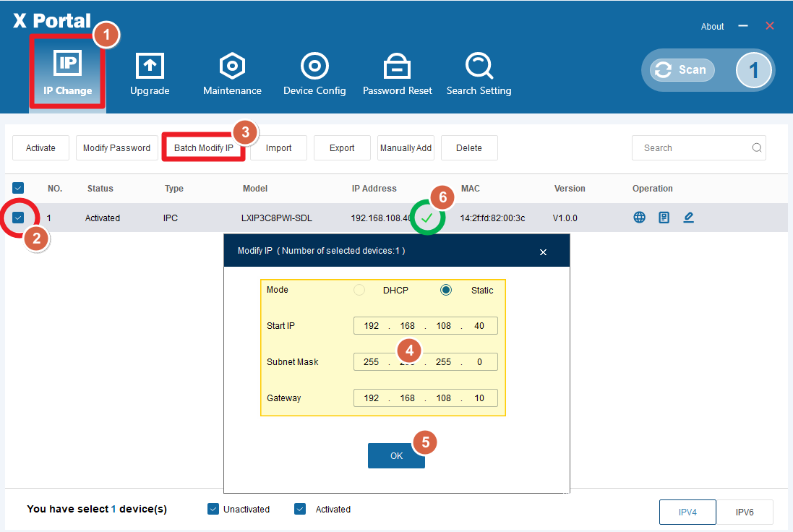793x532 pixels.
Task: Open the Search Setting magnifier icon
Action: point(479,66)
